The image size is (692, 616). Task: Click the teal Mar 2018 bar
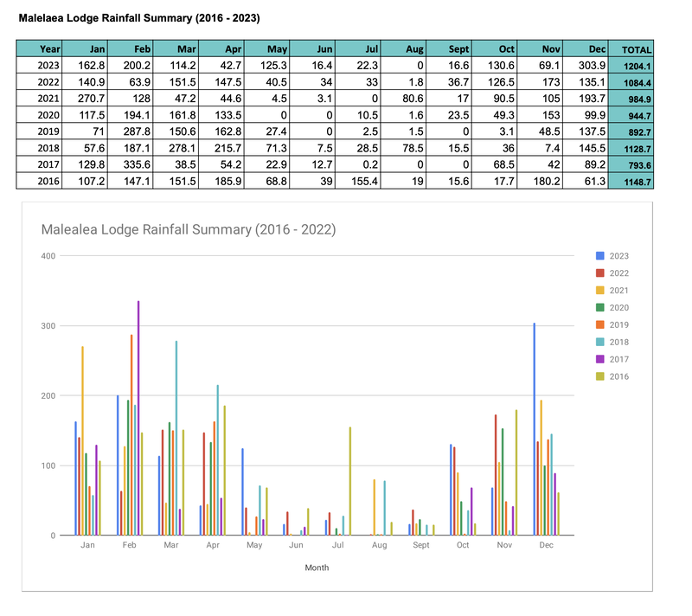(176, 438)
